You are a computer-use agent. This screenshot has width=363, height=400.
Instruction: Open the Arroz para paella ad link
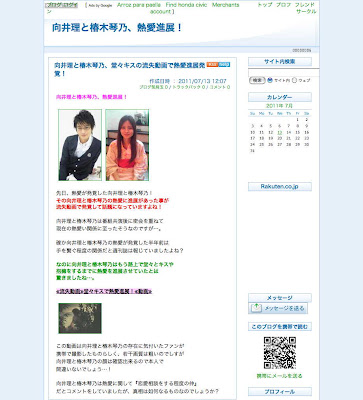(139, 5)
